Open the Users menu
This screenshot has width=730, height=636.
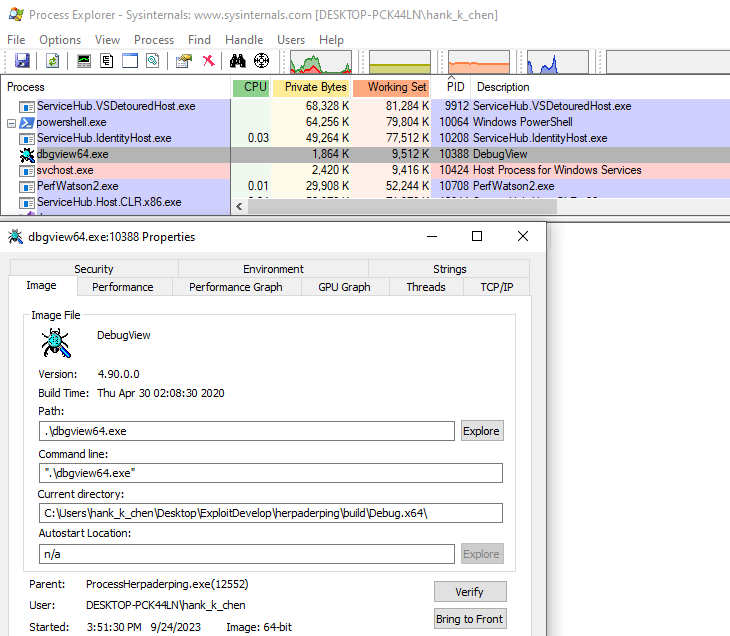coord(291,40)
